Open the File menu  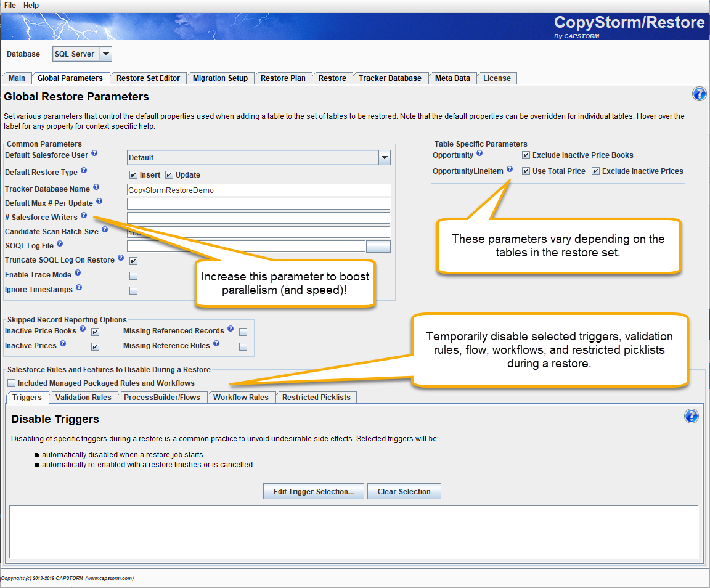[10, 6]
